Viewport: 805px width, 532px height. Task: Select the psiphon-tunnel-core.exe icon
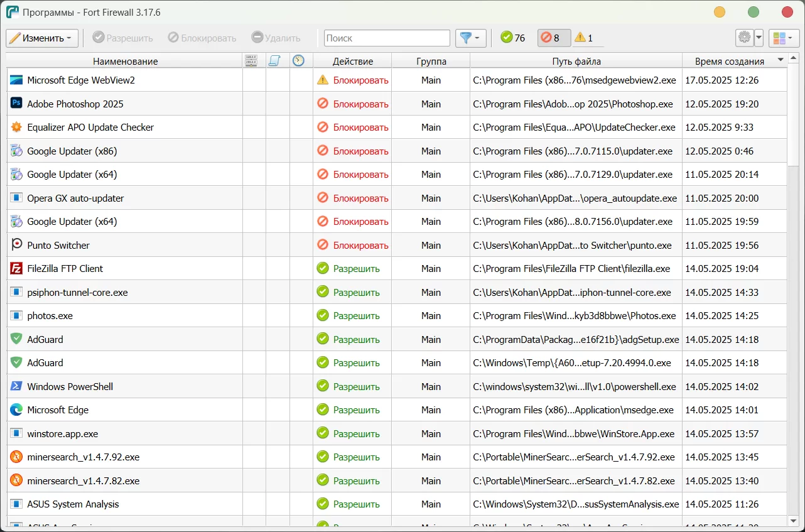coord(16,292)
